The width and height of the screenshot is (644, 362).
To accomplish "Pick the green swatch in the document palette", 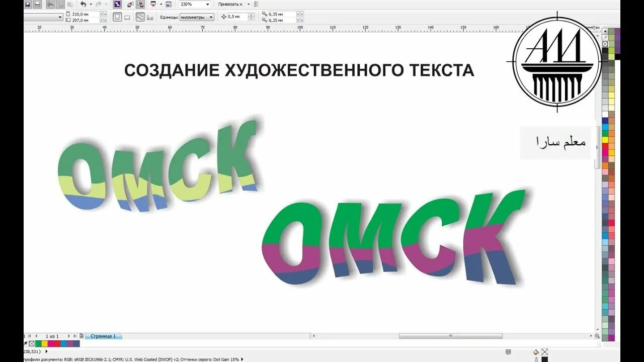I will pyautogui.click(x=38, y=344).
